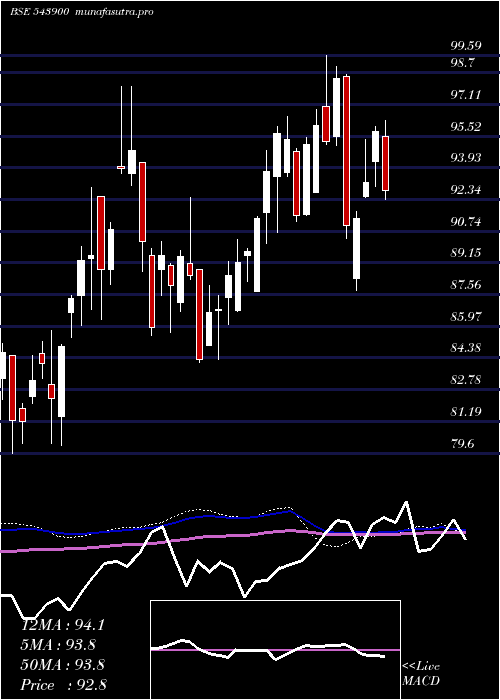The image size is (500, 700).
Task: Select the 90.74 price axis label
Action: click(466, 221)
